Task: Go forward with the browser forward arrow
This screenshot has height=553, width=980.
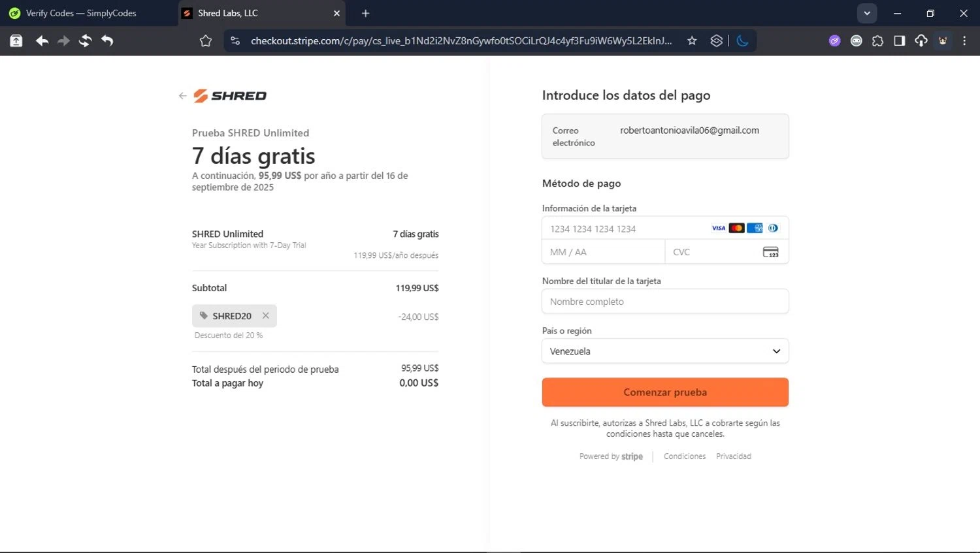Action: click(x=63, y=40)
